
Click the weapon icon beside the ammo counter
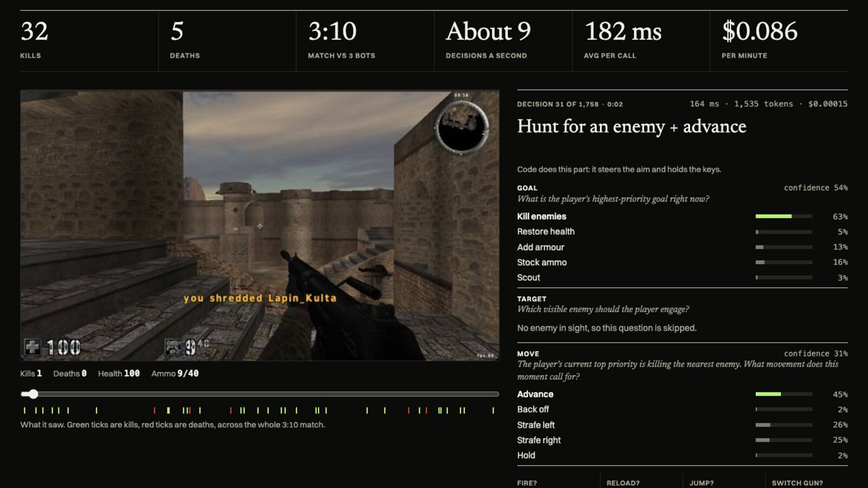pyautogui.click(x=173, y=347)
